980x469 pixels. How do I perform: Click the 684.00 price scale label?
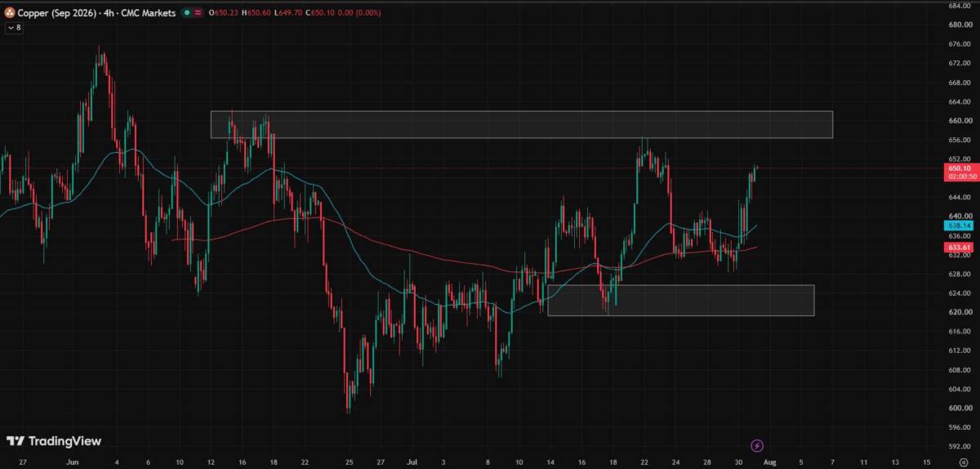pos(959,6)
